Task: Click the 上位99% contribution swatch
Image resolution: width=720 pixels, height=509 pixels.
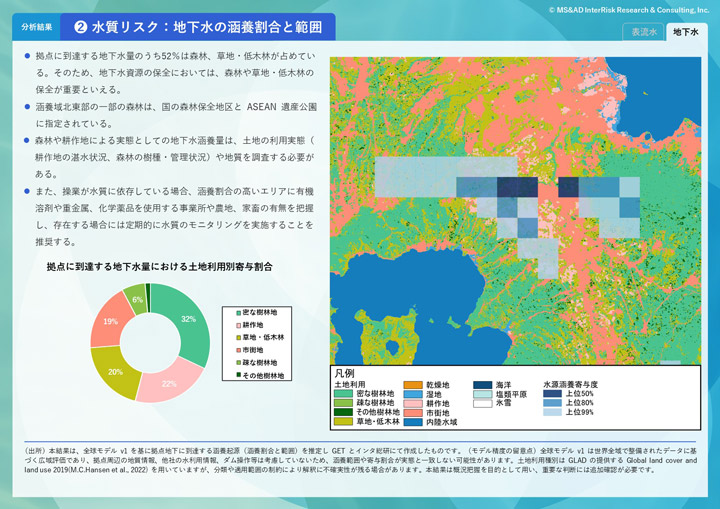Action: tap(552, 412)
